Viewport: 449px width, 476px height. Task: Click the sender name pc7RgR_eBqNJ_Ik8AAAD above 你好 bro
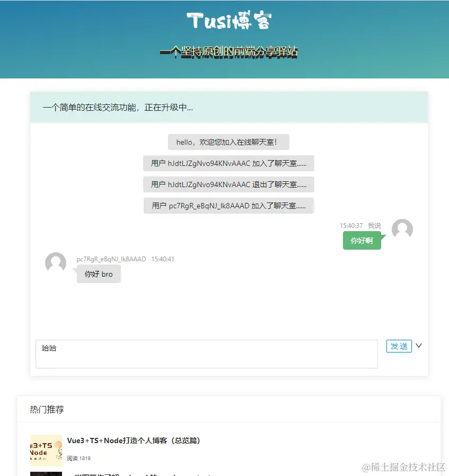click(111, 259)
